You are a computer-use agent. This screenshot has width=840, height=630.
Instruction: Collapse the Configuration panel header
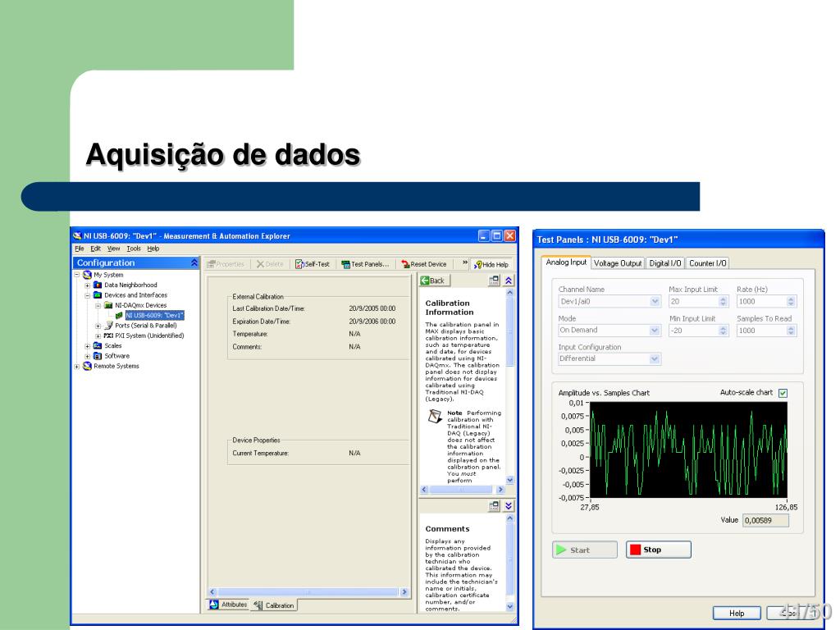coord(194,262)
